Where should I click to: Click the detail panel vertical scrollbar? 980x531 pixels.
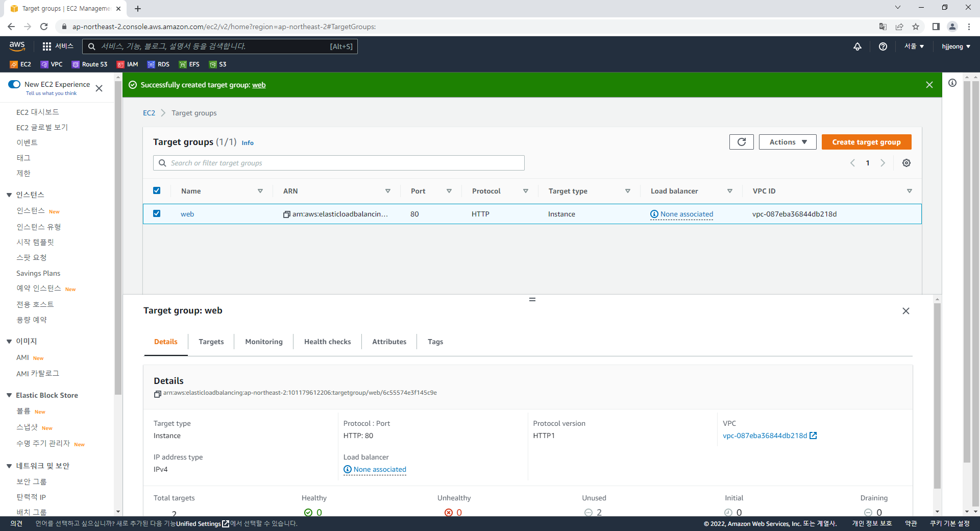[x=937, y=396]
